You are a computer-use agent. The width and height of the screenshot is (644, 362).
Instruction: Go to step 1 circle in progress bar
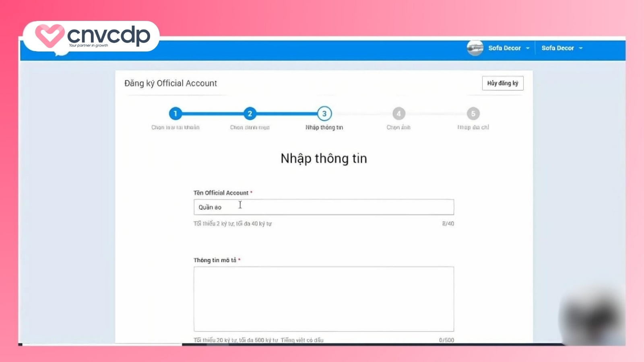[x=175, y=114]
